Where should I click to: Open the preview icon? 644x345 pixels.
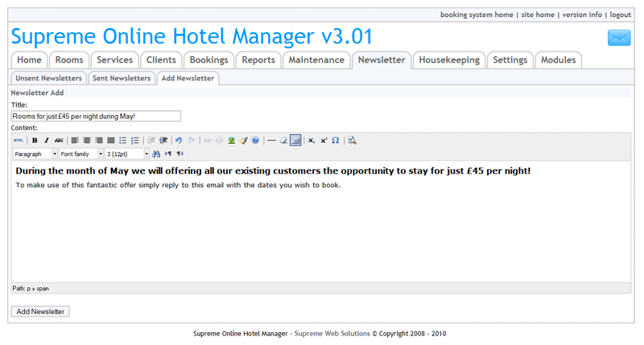click(352, 140)
